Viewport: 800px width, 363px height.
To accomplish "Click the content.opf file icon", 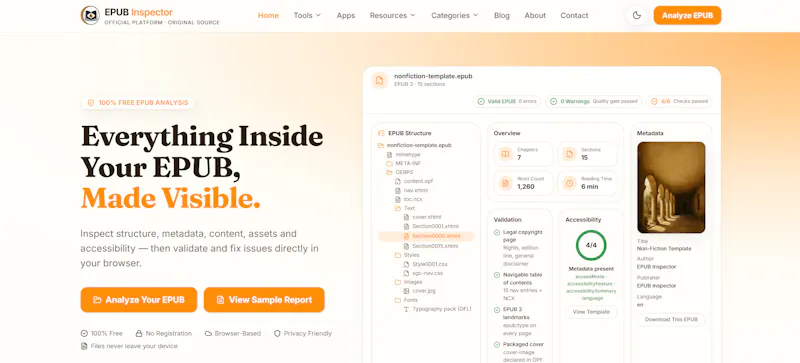I will pyautogui.click(x=398, y=181).
